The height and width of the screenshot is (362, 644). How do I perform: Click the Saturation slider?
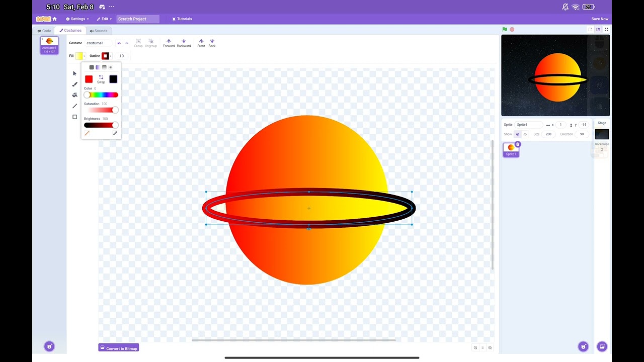[x=101, y=110]
